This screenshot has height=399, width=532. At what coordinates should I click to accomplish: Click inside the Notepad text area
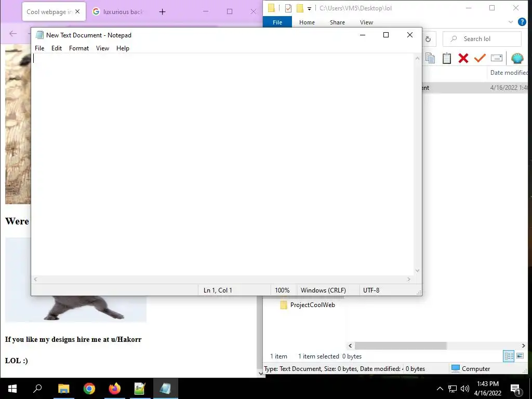pos(222,164)
